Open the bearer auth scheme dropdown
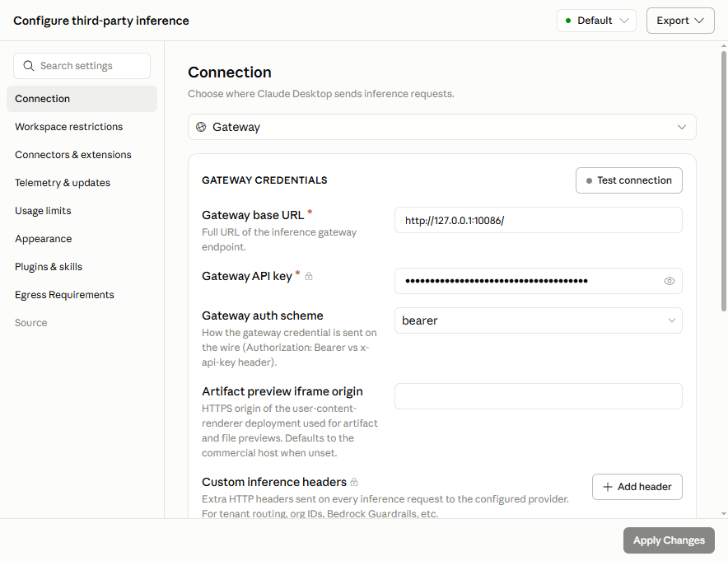Viewport: 728px width, 561px height. pyautogui.click(x=538, y=320)
